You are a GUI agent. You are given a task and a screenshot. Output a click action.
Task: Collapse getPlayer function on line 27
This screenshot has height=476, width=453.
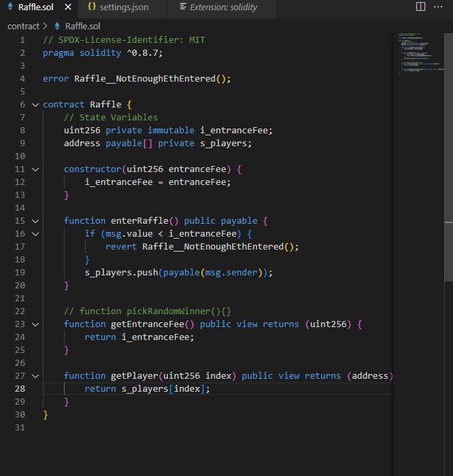coord(35,376)
